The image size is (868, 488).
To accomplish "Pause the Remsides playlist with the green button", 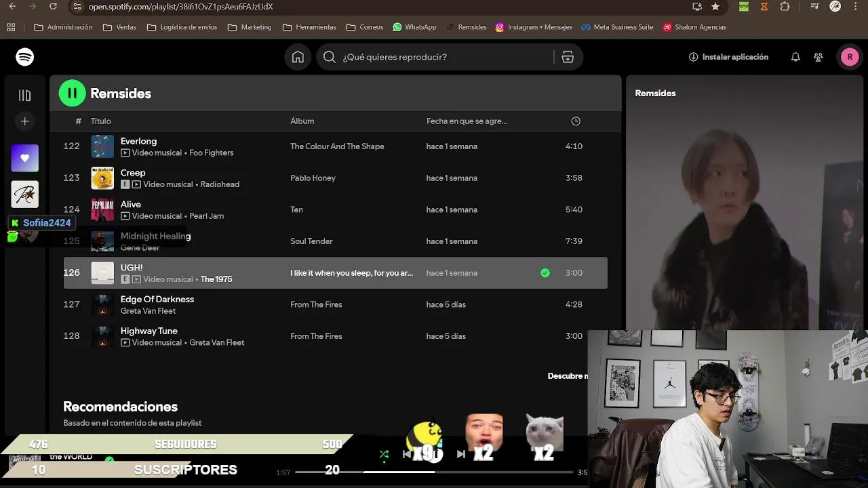I will [73, 94].
